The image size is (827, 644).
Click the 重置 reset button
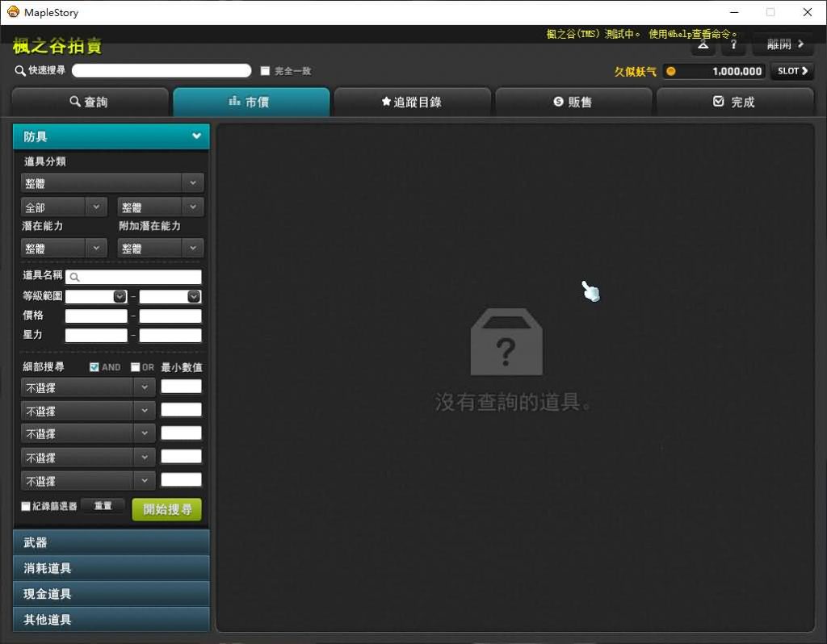(x=103, y=506)
